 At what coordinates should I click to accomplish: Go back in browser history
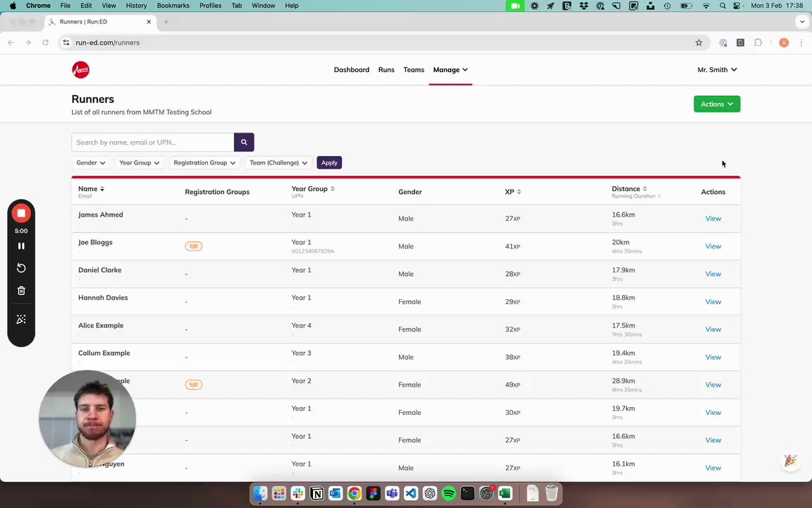pos(11,42)
